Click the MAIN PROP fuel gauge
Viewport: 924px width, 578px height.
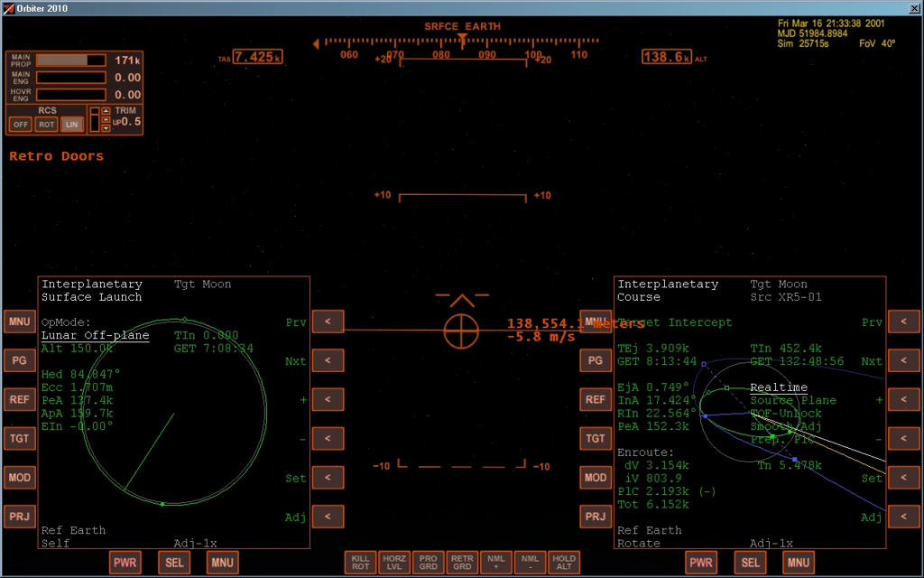pyautogui.click(x=71, y=61)
